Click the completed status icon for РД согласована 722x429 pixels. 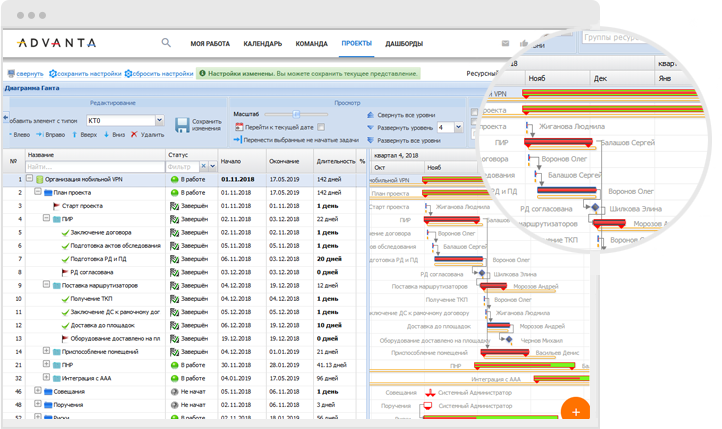175,272
